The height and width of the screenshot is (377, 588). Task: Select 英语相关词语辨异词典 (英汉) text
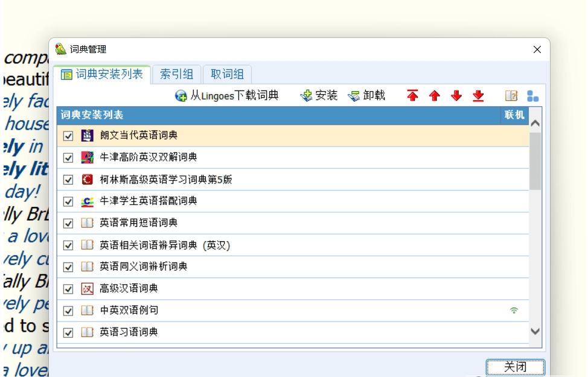(x=165, y=245)
